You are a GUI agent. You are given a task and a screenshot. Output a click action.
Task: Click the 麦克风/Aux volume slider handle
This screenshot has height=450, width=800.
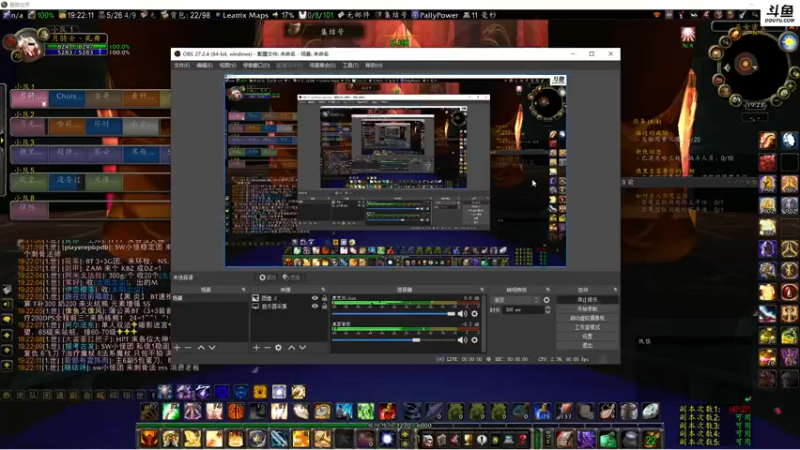tap(451, 314)
